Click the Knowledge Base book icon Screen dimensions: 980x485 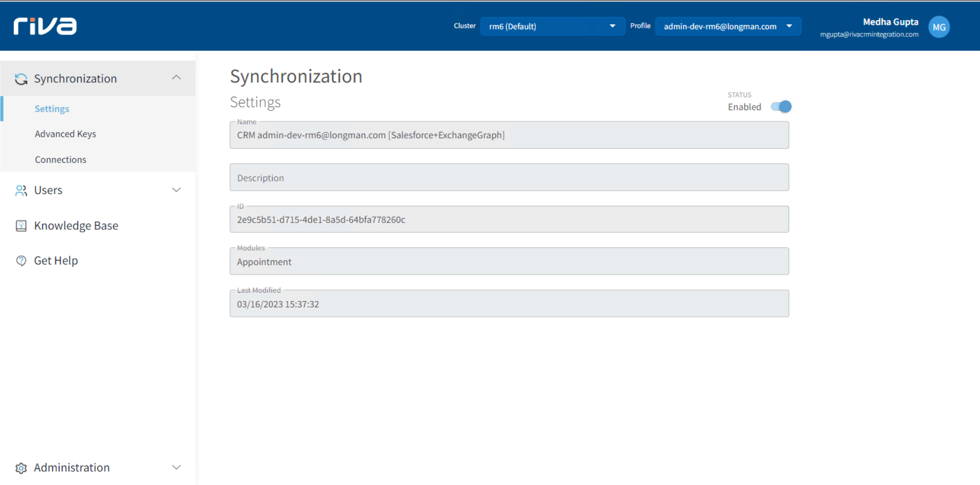point(21,226)
